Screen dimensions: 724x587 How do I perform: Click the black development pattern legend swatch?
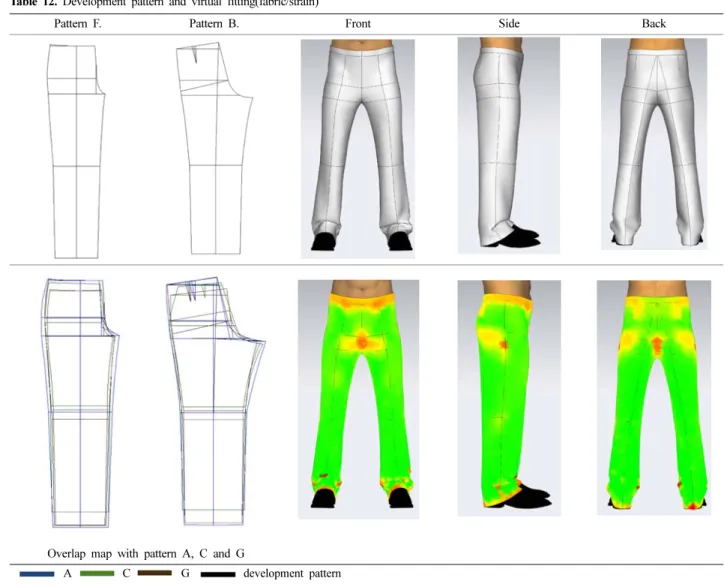(x=218, y=575)
